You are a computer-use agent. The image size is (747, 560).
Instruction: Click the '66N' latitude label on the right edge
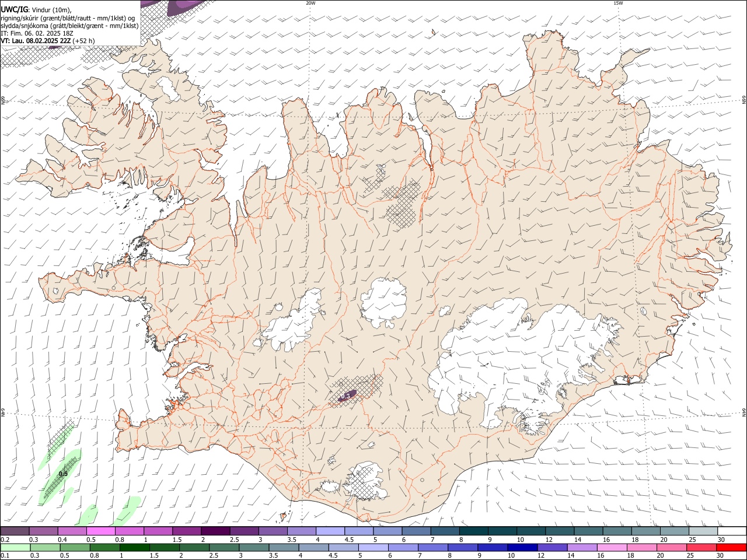[x=744, y=100]
